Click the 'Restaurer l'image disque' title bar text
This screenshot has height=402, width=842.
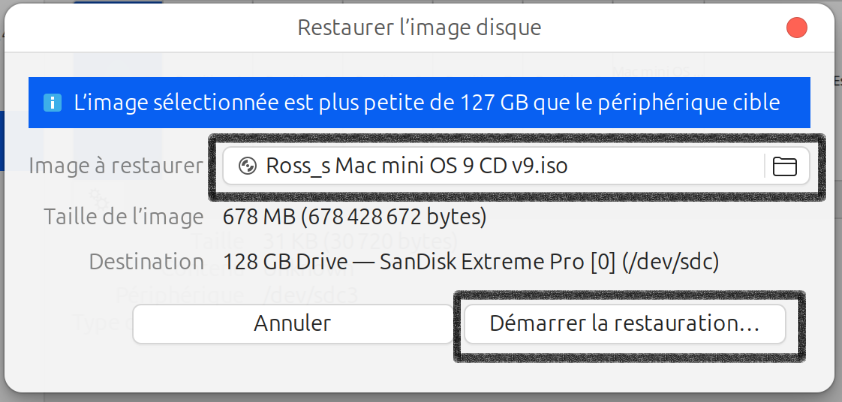420,28
